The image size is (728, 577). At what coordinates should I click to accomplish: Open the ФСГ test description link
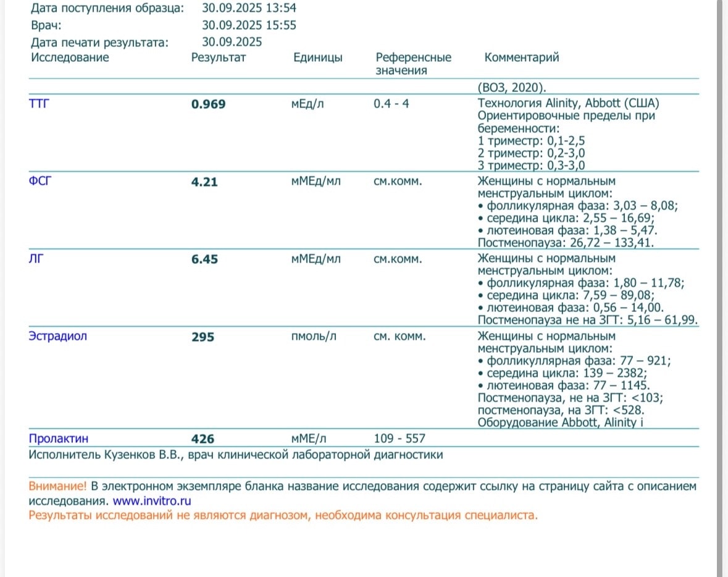tap(40, 181)
